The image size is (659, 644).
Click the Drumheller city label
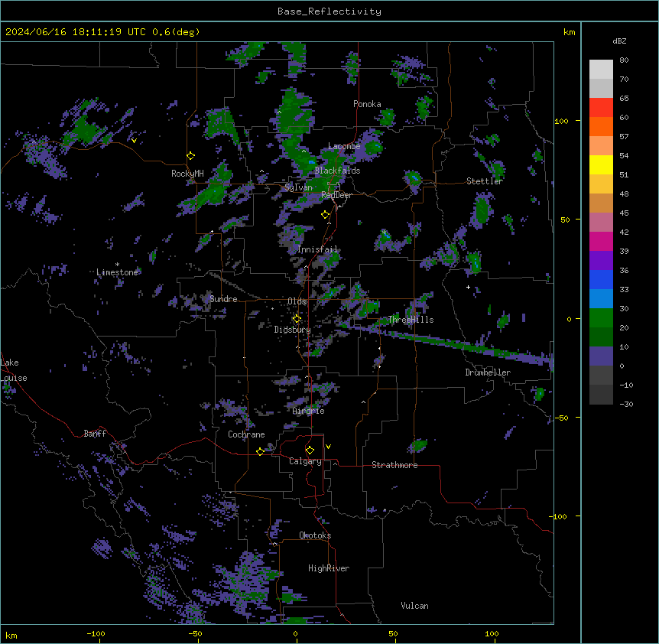click(x=488, y=372)
